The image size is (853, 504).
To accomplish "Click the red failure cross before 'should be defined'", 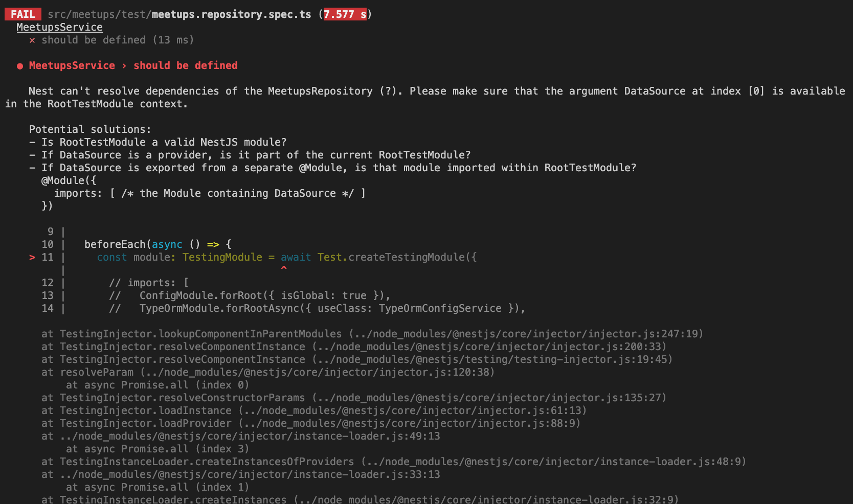I will coord(32,40).
